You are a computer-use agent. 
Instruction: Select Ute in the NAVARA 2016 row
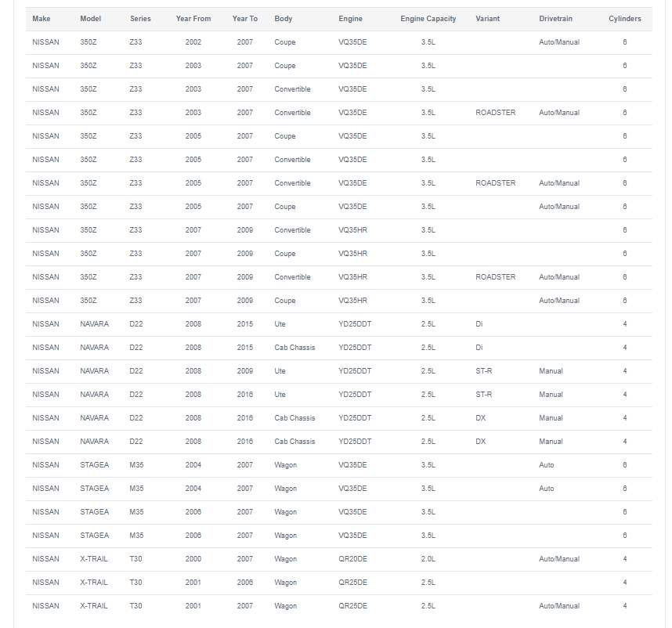point(280,395)
